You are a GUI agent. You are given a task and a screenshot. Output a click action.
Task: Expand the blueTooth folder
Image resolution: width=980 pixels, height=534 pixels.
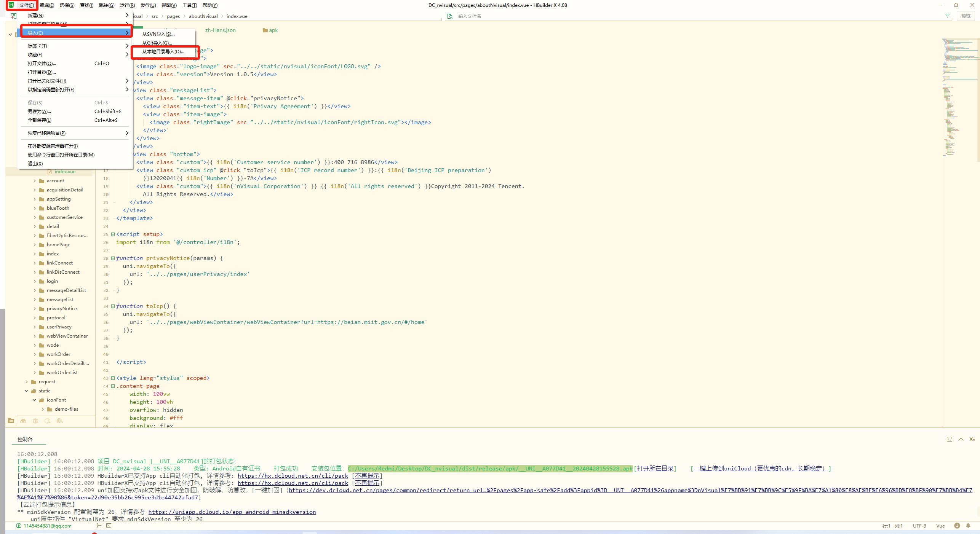pyautogui.click(x=35, y=208)
